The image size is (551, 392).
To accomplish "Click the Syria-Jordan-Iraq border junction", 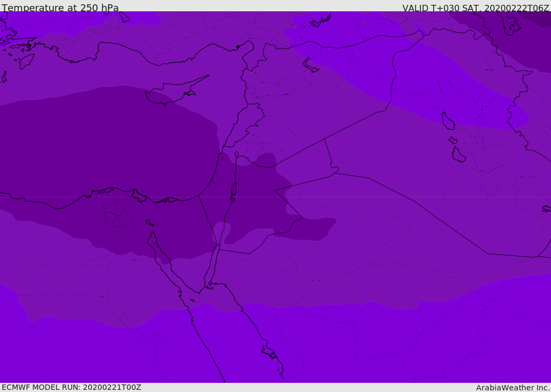I will pos(324,139).
